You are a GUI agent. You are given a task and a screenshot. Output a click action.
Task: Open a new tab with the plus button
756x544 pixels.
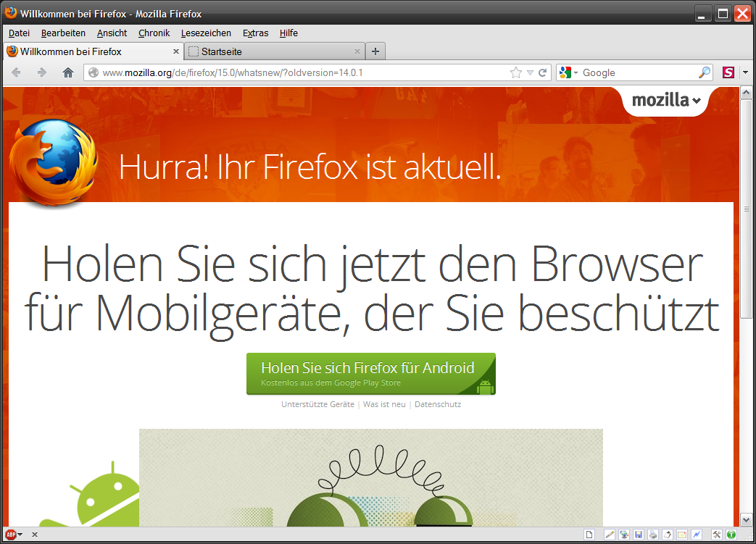tap(375, 51)
